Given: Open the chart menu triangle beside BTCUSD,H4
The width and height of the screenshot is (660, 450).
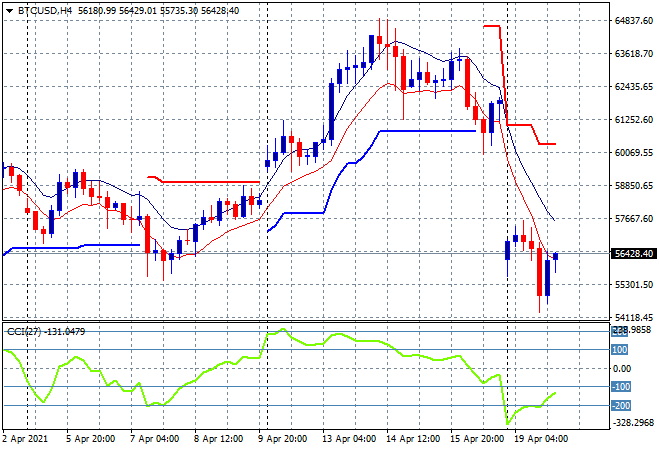Looking at the screenshot, I should pos(9,11).
